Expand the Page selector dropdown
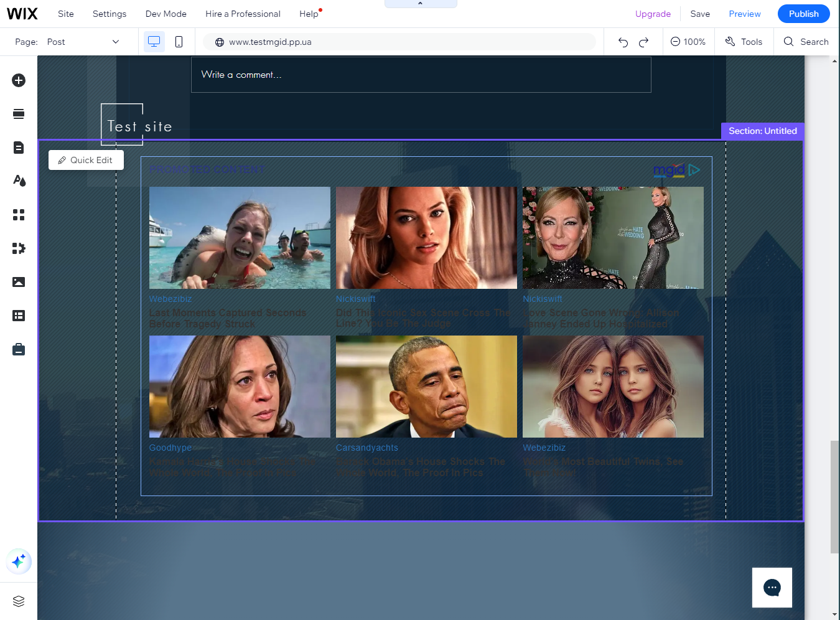The image size is (840, 620). (115, 42)
